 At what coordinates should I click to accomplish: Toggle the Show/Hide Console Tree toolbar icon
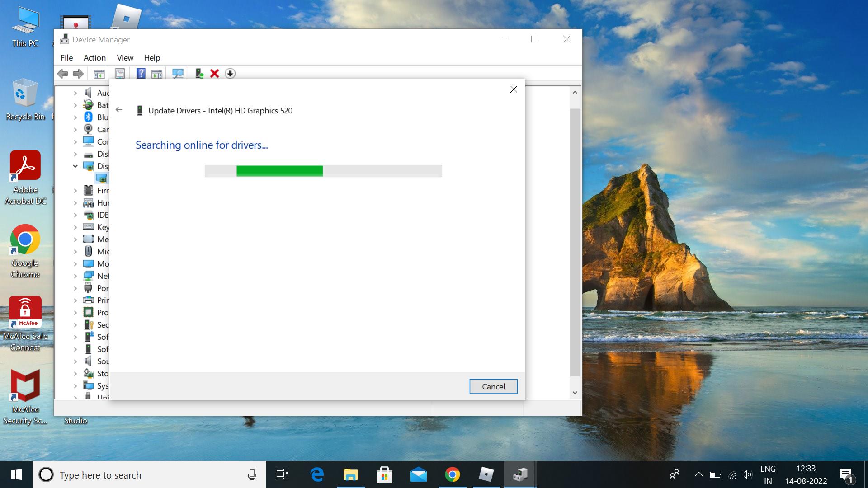tap(99, 74)
